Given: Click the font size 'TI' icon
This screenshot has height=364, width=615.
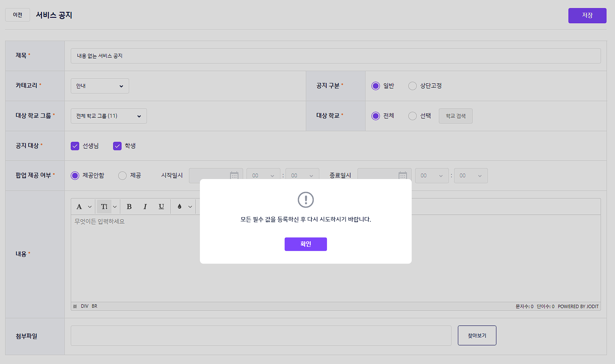Looking at the screenshot, I should [104, 207].
